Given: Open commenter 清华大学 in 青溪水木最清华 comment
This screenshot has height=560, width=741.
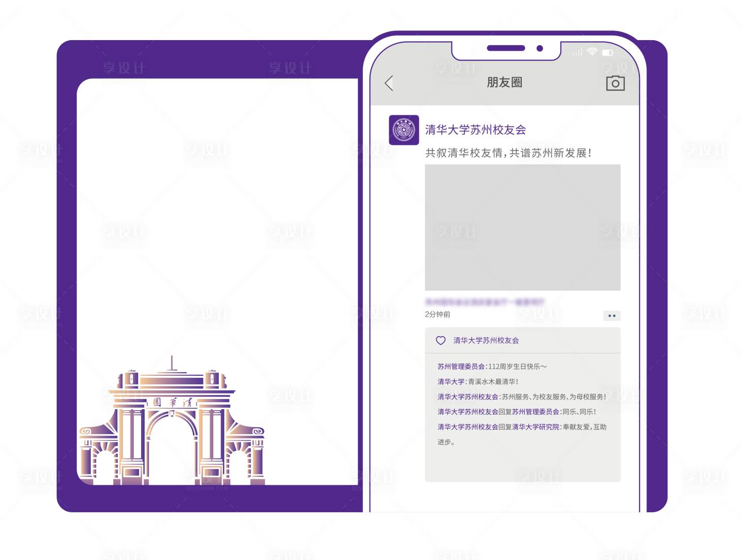Looking at the screenshot, I should [451, 382].
